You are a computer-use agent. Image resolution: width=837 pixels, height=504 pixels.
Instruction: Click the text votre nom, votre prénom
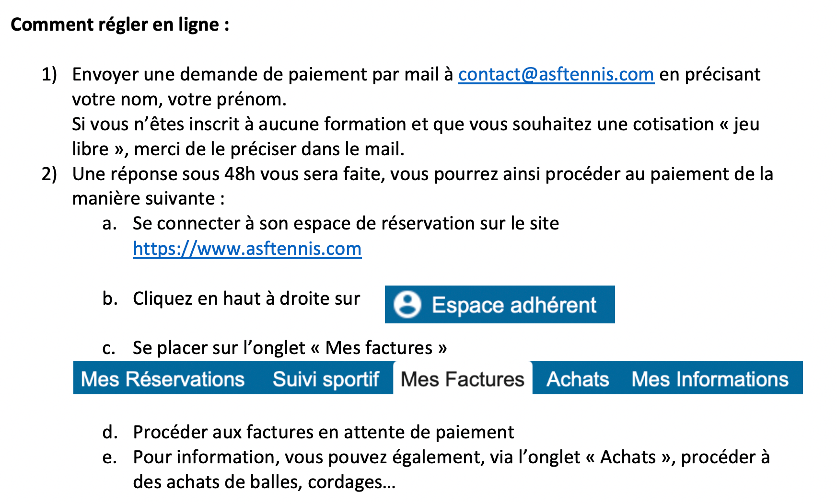pos(179,99)
